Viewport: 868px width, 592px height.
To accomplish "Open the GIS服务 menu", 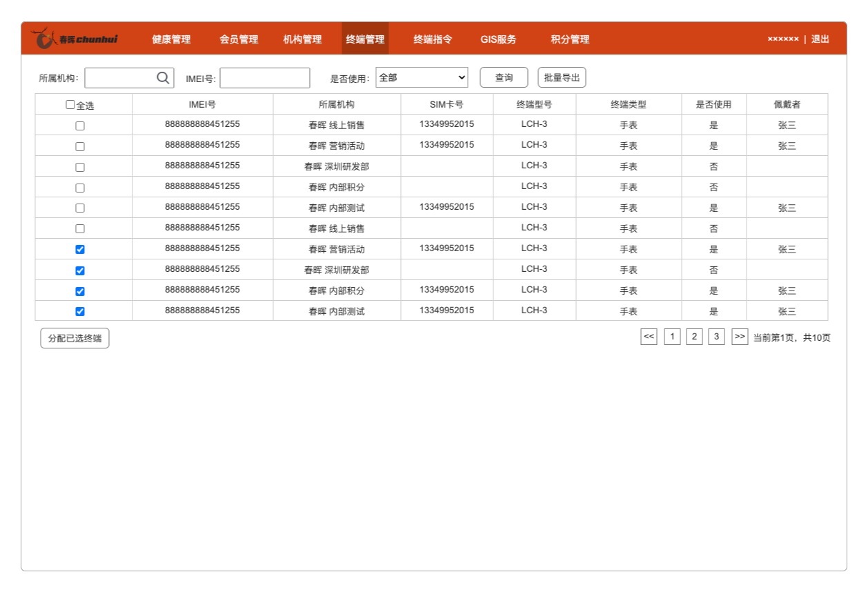I will (498, 39).
